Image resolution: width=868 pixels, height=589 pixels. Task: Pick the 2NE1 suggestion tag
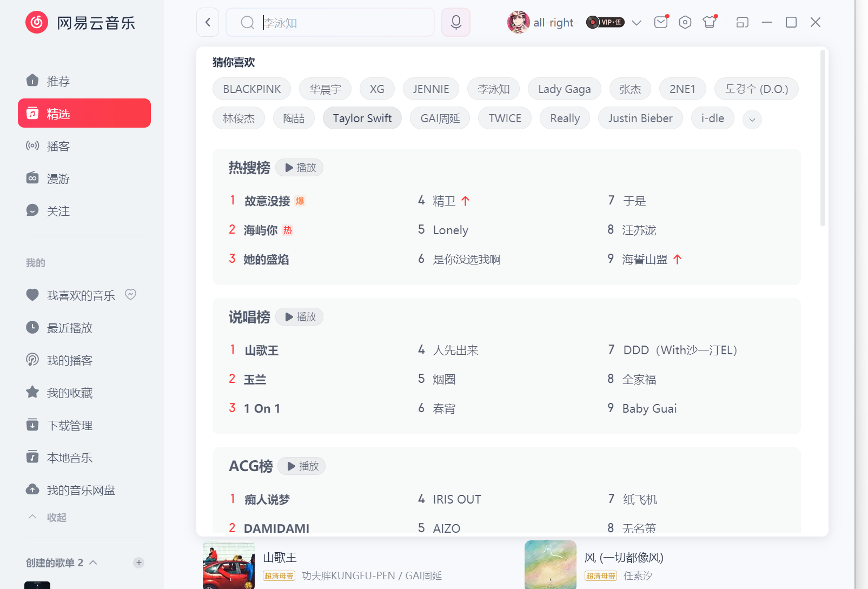click(x=683, y=89)
